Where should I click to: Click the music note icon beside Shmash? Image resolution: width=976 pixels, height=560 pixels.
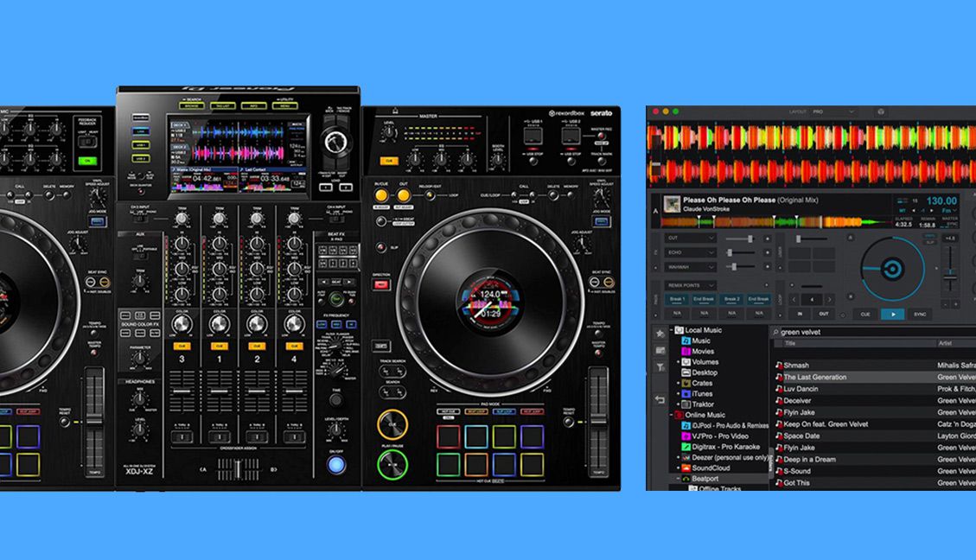point(779,366)
